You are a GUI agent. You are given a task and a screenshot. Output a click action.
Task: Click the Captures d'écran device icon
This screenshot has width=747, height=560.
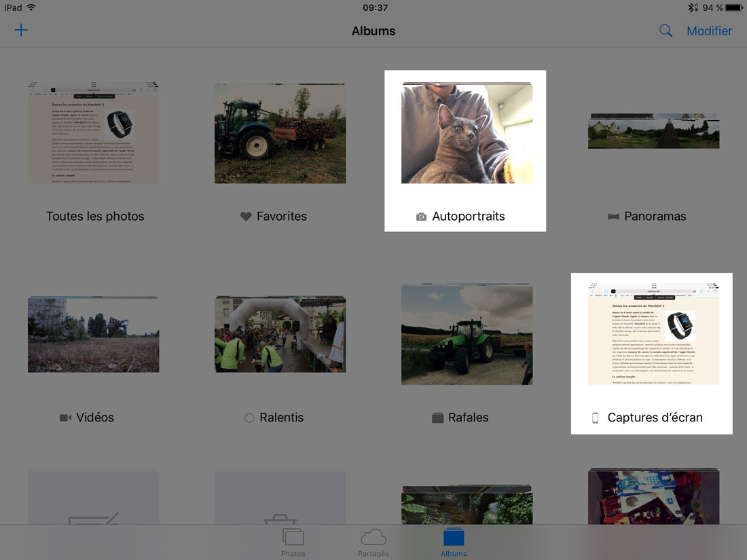[595, 418]
